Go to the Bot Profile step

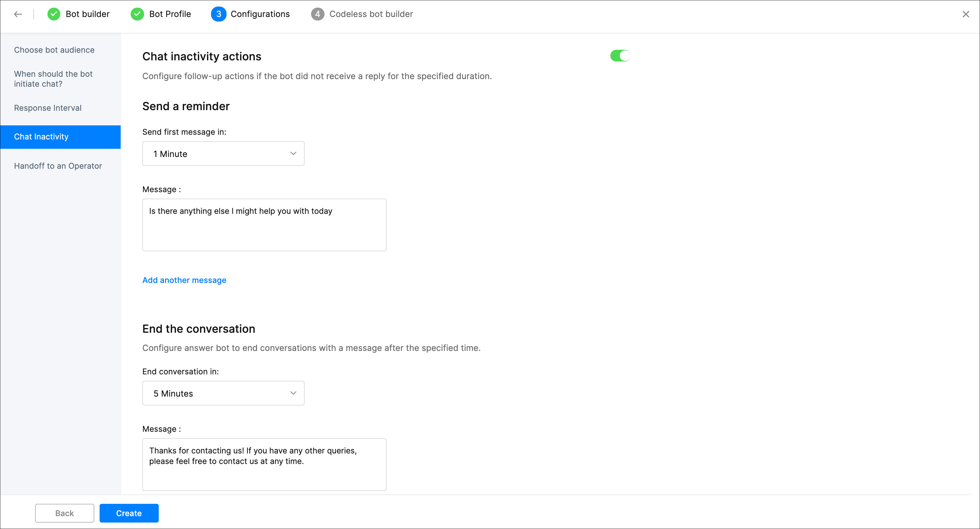pos(170,14)
